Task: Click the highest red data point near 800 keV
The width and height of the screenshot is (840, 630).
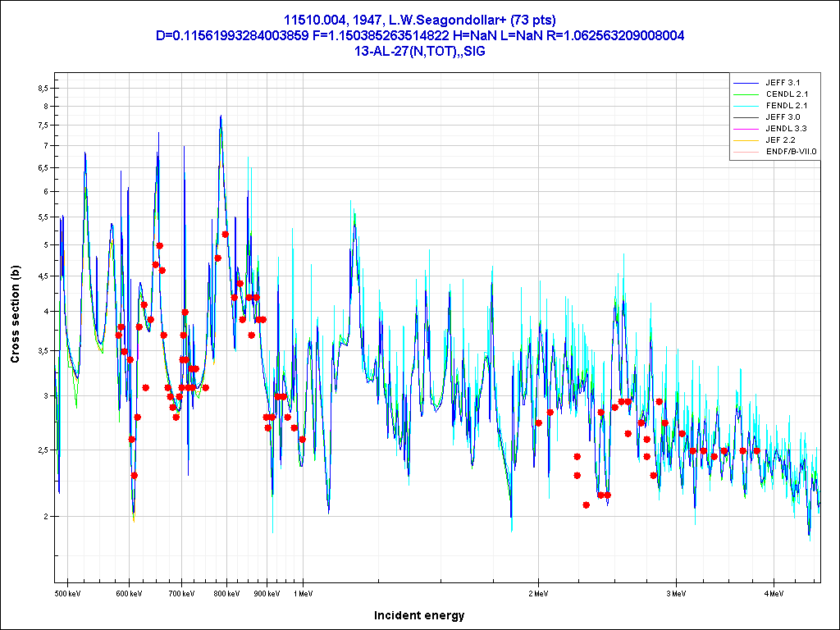Action: click(226, 235)
